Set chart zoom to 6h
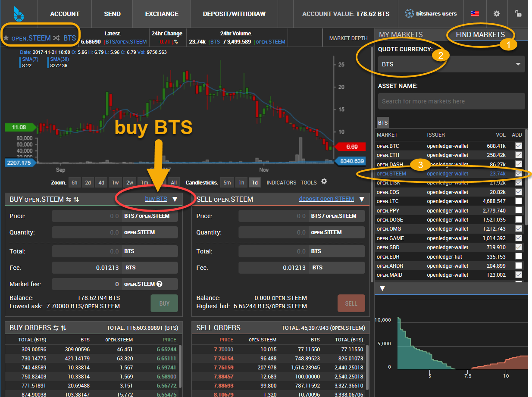 click(x=75, y=183)
